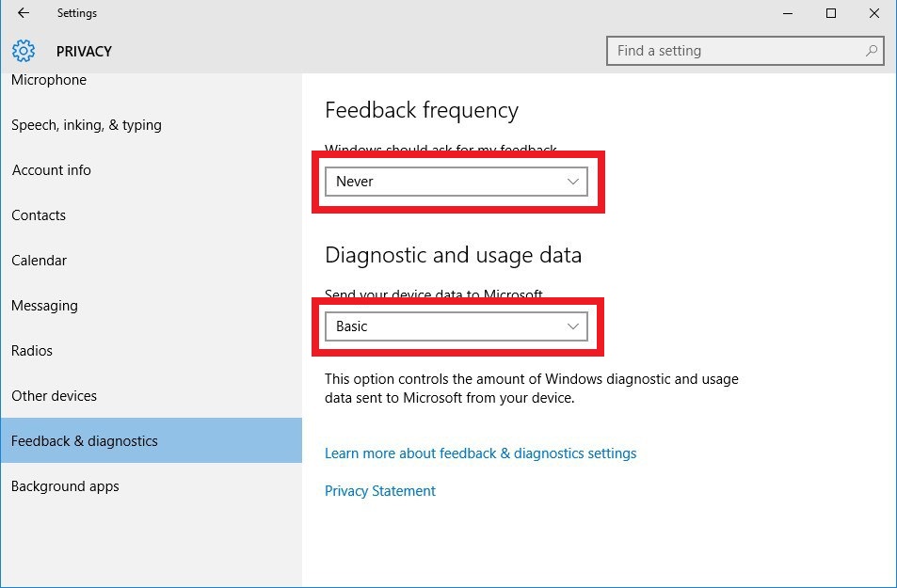Click the search magnifier icon

(872, 51)
